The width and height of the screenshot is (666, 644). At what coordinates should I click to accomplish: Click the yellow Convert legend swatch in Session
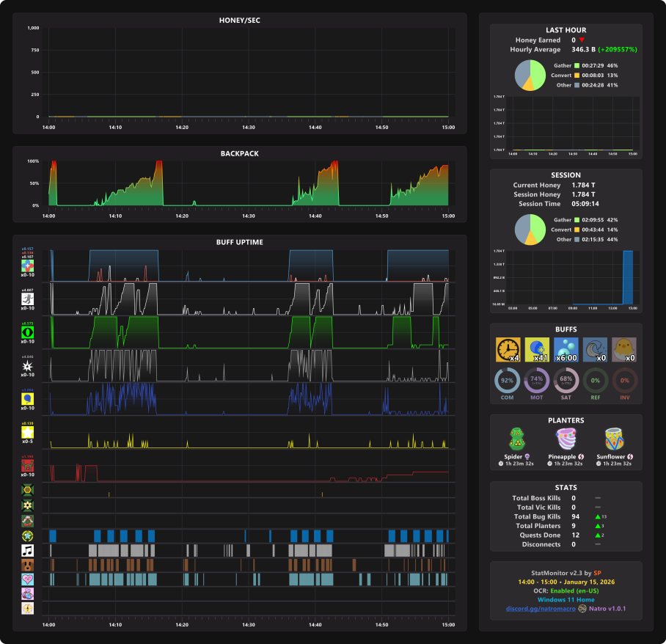pos(577,230)
